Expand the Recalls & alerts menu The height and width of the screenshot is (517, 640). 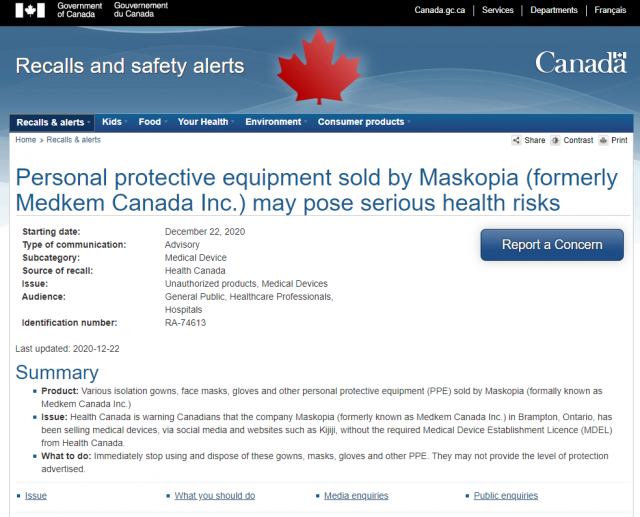tap(52, 122)
